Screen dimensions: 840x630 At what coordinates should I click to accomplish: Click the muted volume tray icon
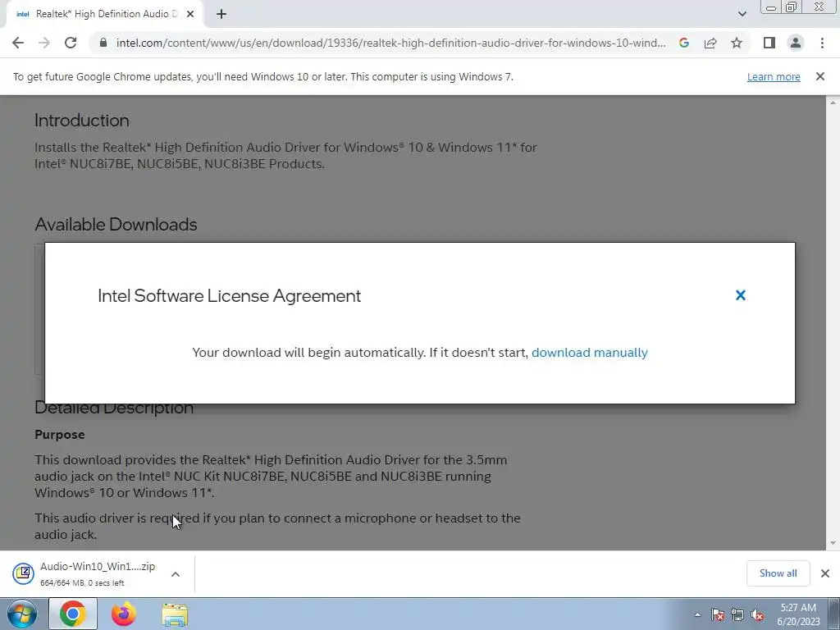click(757, 615)
